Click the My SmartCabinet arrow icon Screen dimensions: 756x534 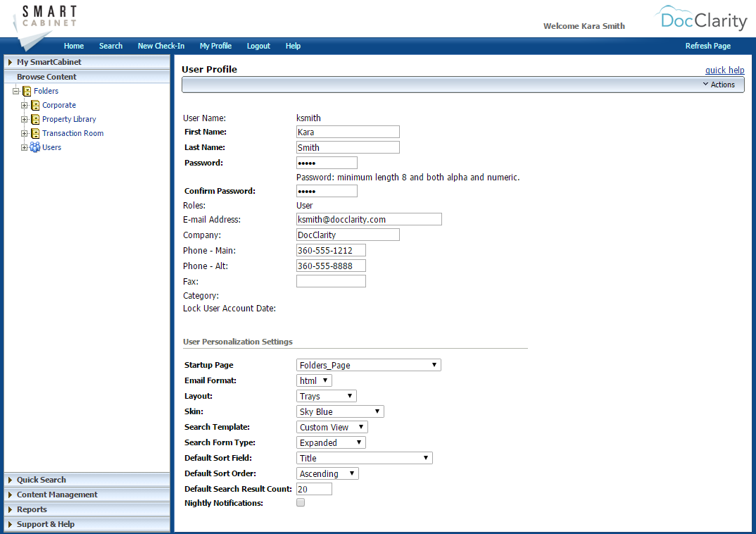(x=9, y=61)
